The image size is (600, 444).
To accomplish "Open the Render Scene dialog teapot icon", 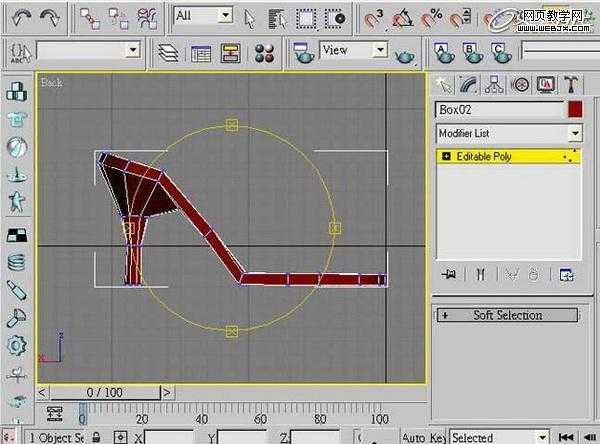I will click(303, 53).
